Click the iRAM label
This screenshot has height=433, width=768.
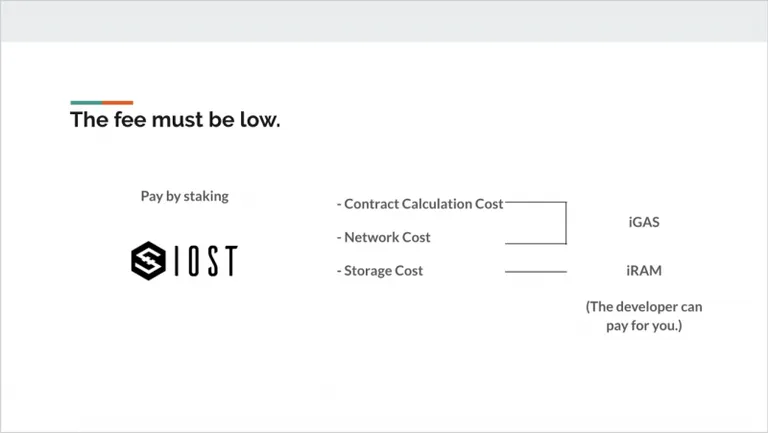[x=644, y=270]
